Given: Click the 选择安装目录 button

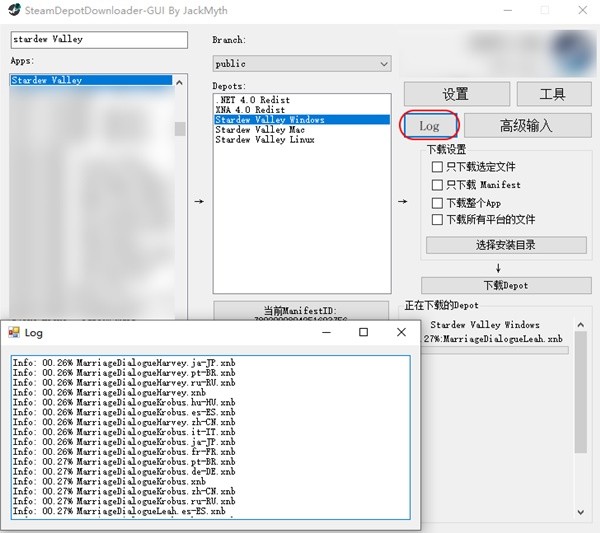Looking at the screenshot, I should [x=506, y=245].
